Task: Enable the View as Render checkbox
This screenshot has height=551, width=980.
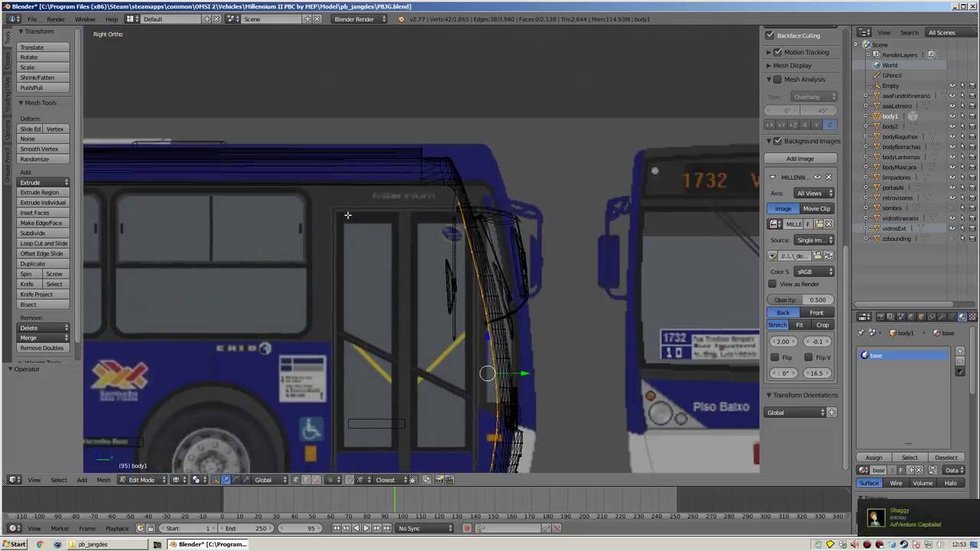Action: 773,284
